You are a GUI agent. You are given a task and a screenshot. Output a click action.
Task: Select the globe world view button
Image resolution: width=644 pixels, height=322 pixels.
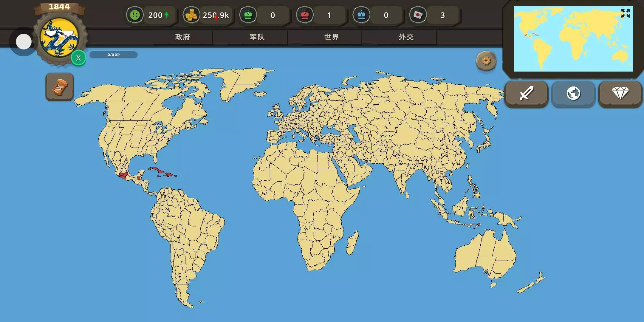(x=573, y=93)
